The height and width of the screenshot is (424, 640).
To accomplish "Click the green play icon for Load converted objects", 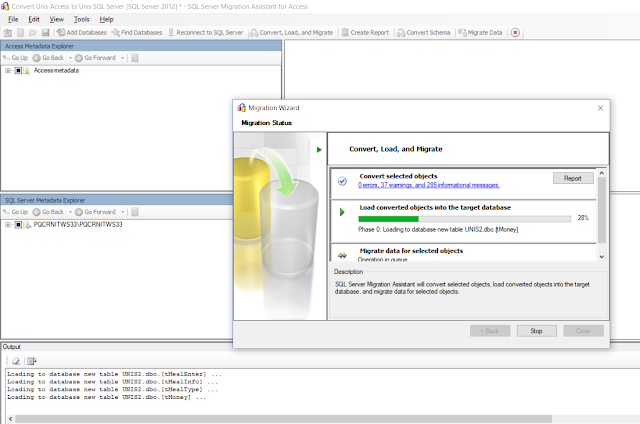I will pos(342,212).
